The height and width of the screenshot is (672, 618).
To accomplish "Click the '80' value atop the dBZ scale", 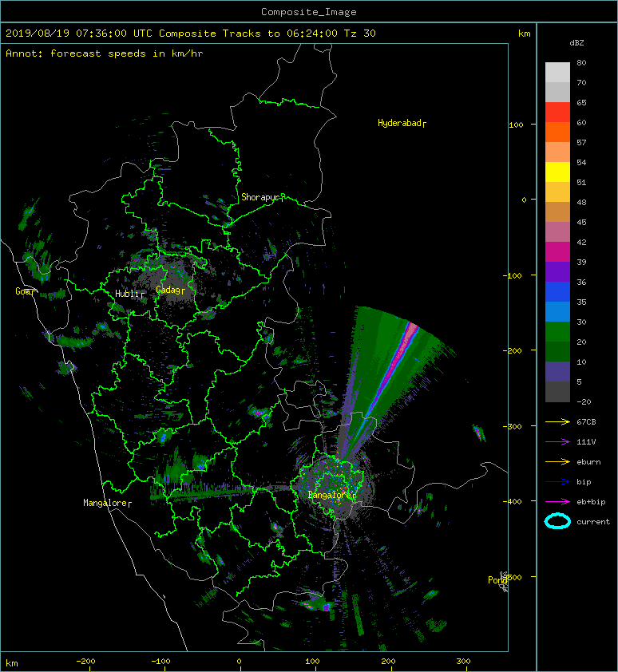I will (x=581, y=62).
